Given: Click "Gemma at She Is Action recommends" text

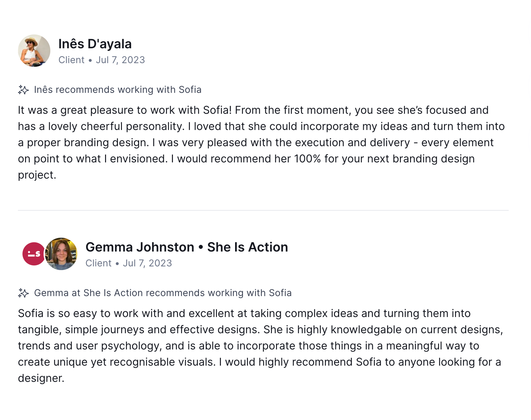Looking at the screenshot, I should pyautogui.click(x=163, y=293).
